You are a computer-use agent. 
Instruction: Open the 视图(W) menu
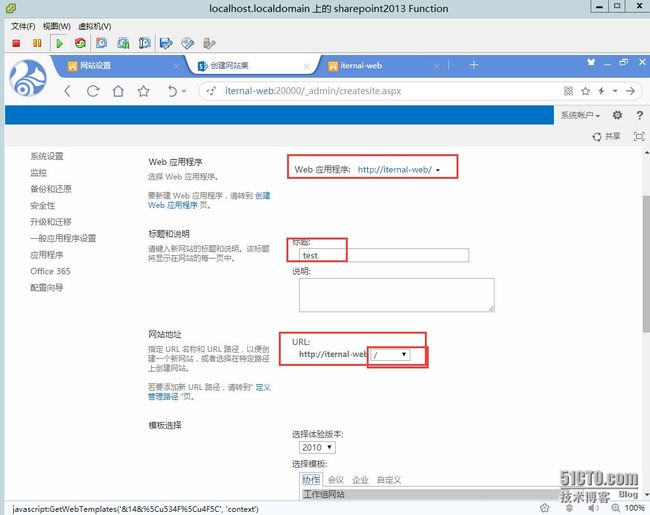[x=56, y=27]
